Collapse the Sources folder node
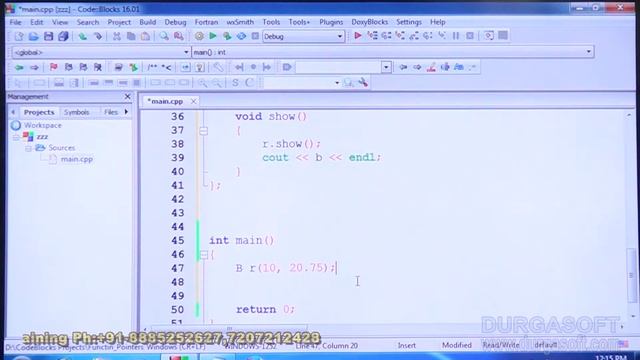640x360 pixels. pos(28,148)
